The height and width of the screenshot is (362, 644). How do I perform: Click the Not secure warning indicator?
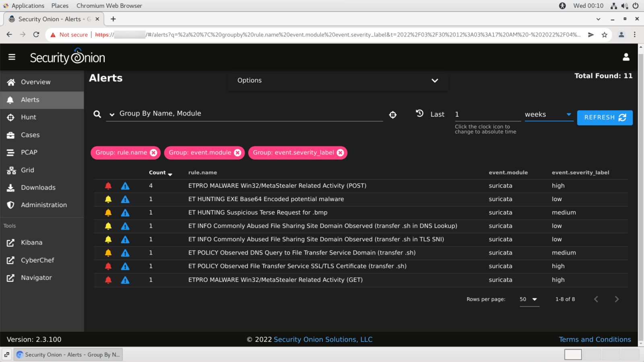pyautogui.click(x=69, y=35)
